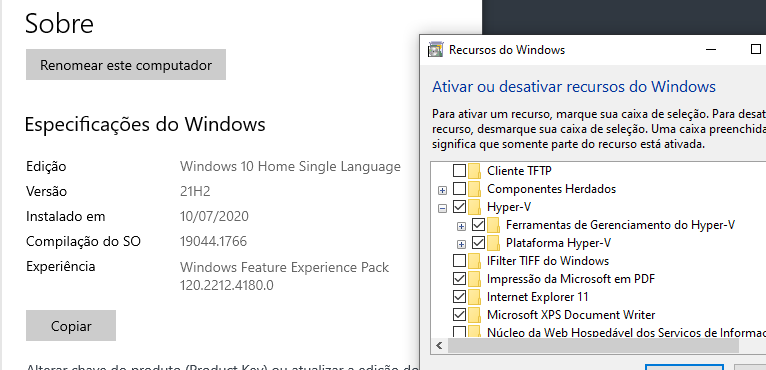Image resolution: width=766 pixels, height=370 pixels.
Task: Collapse the Hyper-V tree node
Action: coord(443,208)
